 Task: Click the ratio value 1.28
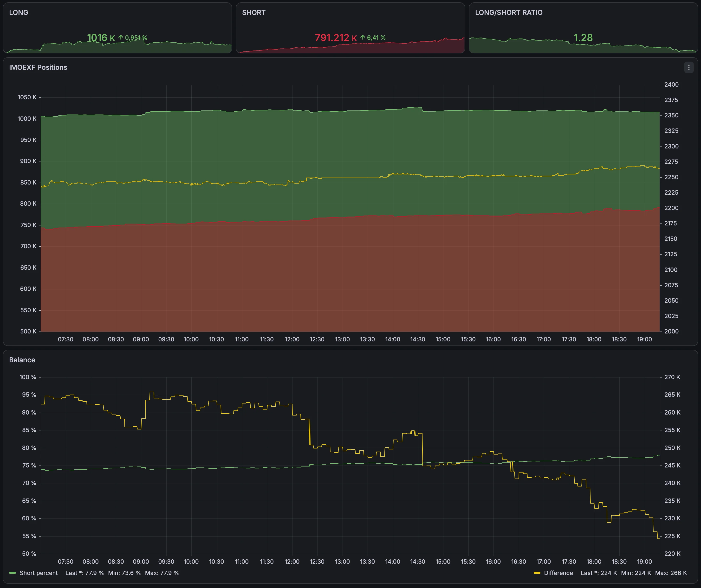click(x=583, y=38)
